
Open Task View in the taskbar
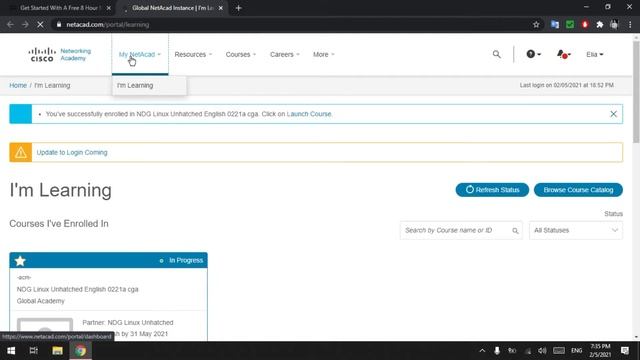coord(34,351)
